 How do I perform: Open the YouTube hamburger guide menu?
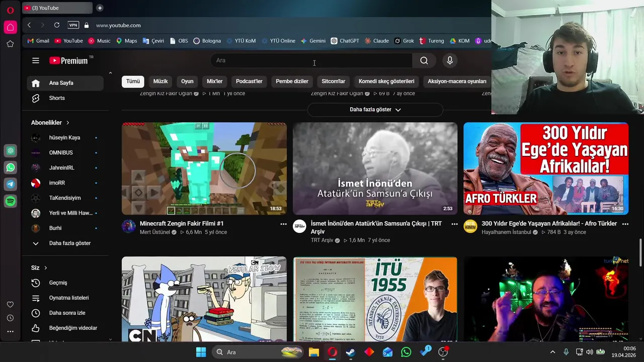click(36, 60)
